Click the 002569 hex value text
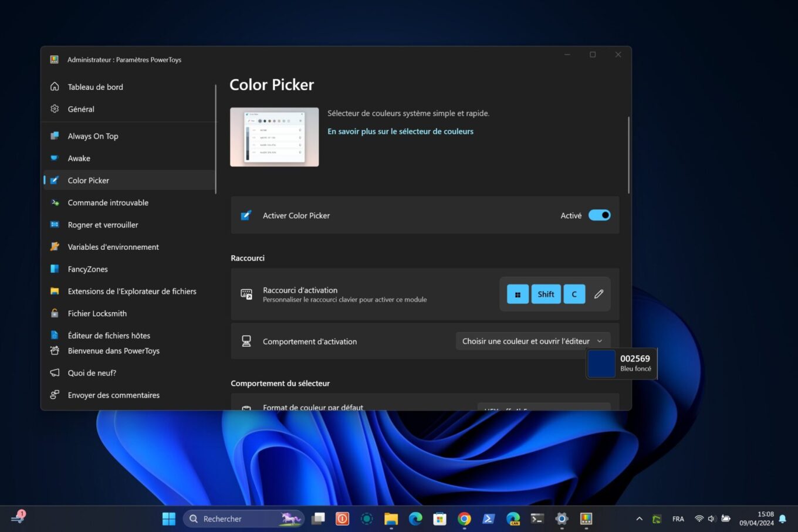This screenshot has width=798, height=532. [x=635, y=358]
